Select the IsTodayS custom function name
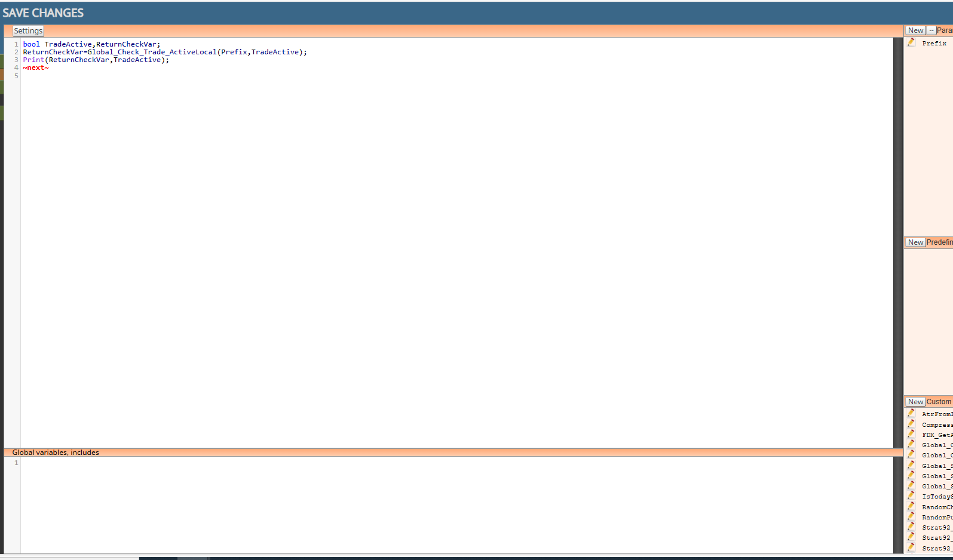The width and height of the screenshot is (953, 560). (x=937, y=497)
